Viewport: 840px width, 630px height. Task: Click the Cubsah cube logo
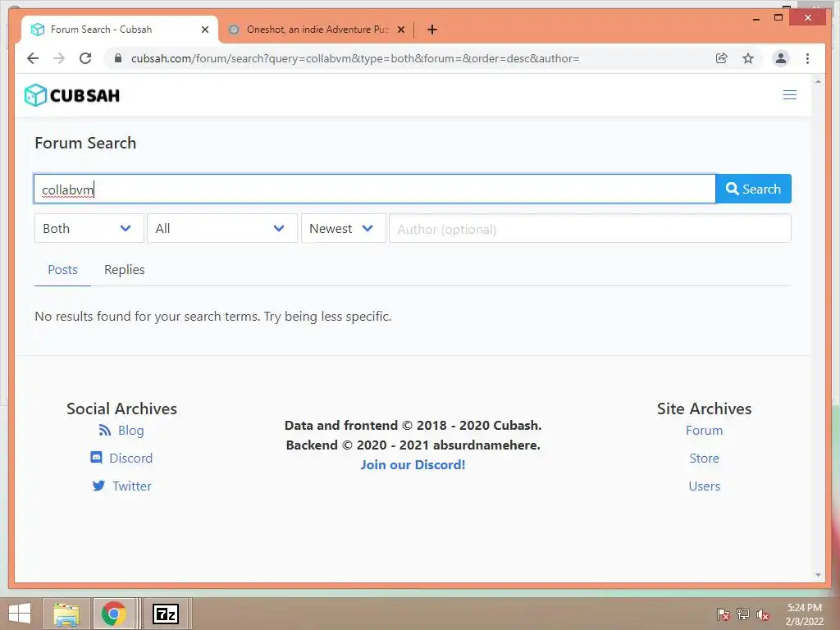click(36, 95)
